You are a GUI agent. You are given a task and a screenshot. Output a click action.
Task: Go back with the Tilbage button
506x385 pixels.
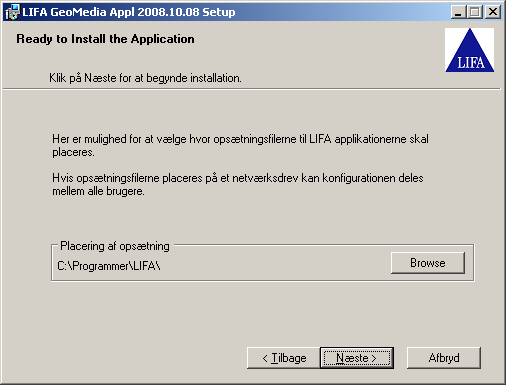coord(284,358)
